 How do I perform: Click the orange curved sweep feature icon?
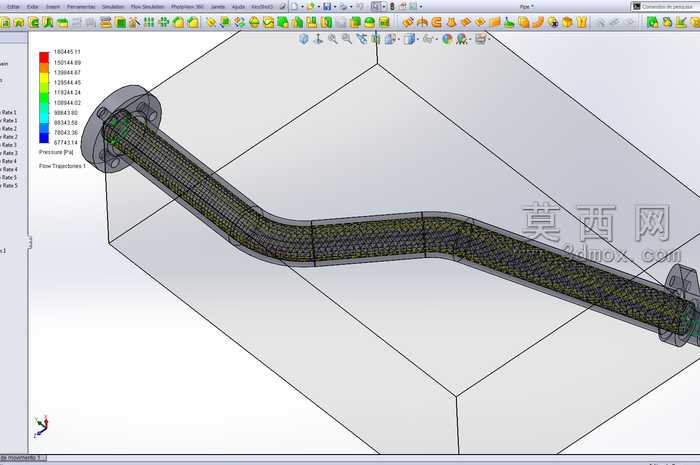click(538, 22)
